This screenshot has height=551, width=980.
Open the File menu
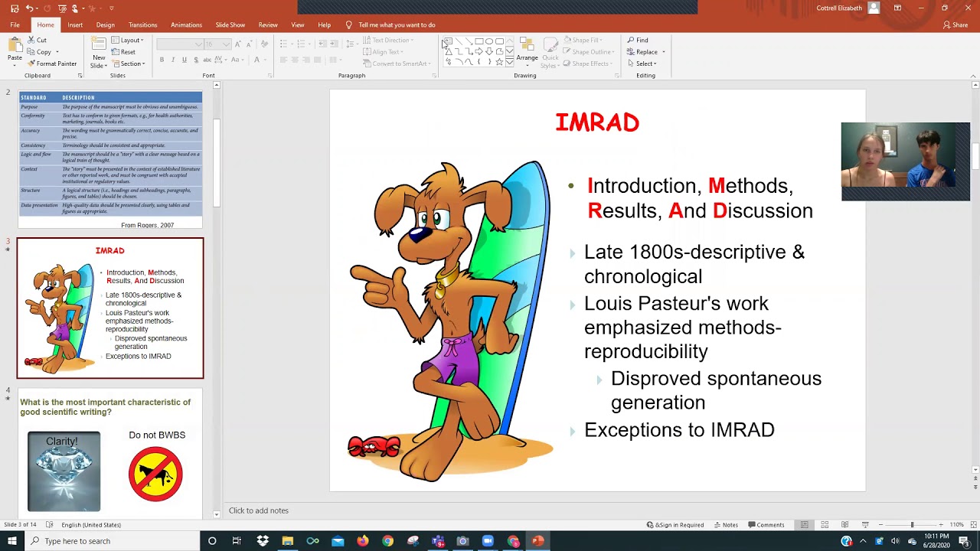pos(15,24)
